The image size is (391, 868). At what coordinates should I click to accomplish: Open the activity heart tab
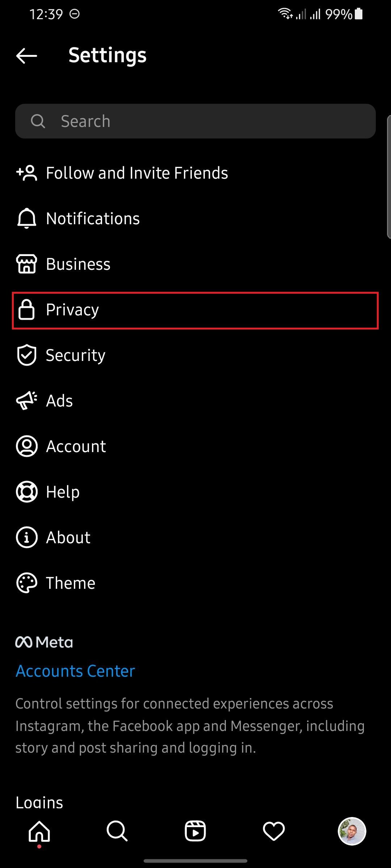pos(274,831)
